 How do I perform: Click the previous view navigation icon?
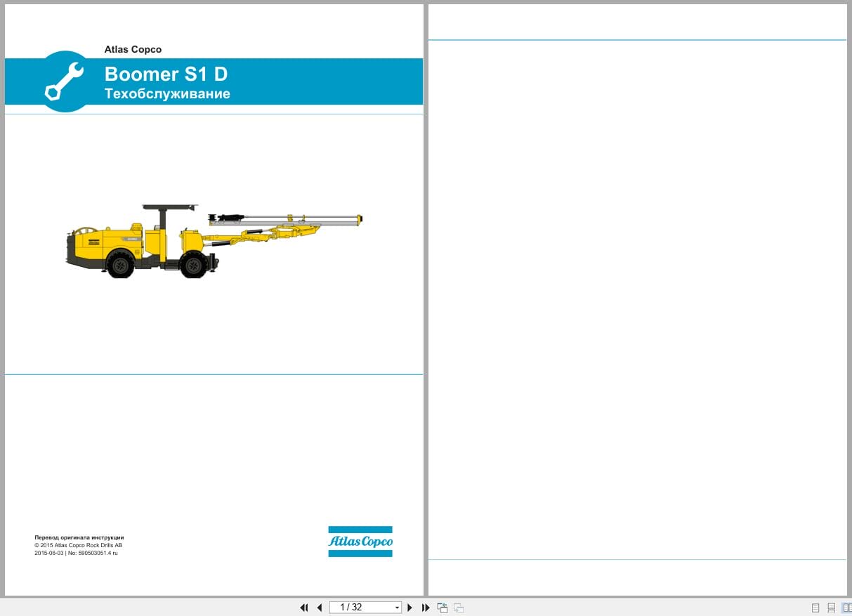(x=443, y=608)
